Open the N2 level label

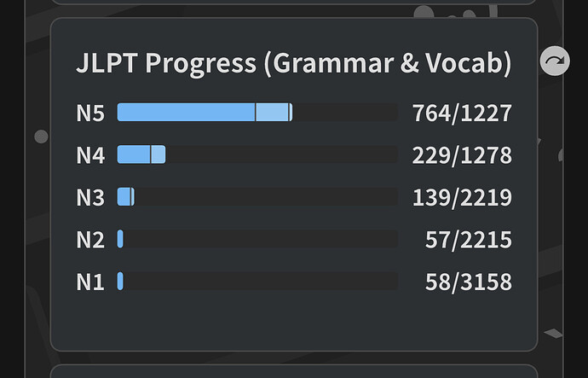(89, 240)
